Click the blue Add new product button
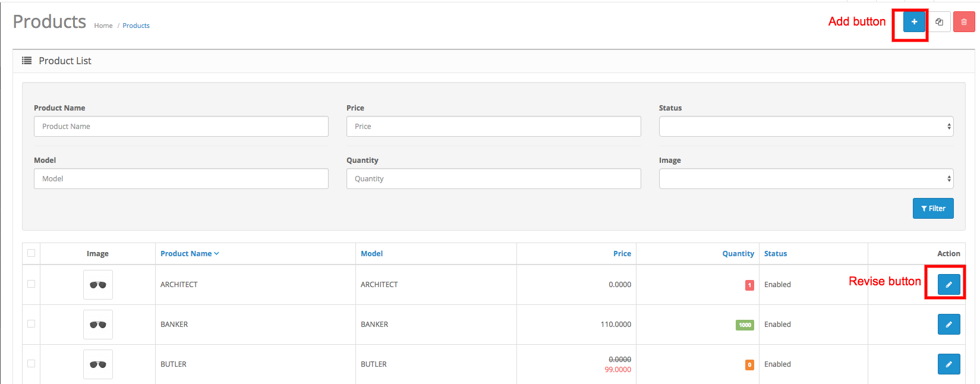Image resolution: width=980 pixels, height=384 pixels. (x=914, y=22)
